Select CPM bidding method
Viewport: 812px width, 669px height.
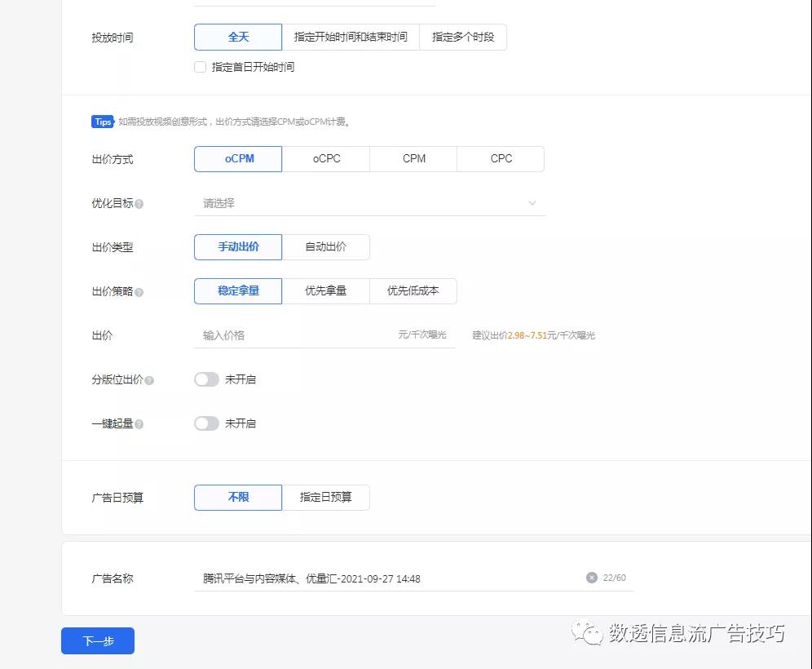[x=414, y=158]
